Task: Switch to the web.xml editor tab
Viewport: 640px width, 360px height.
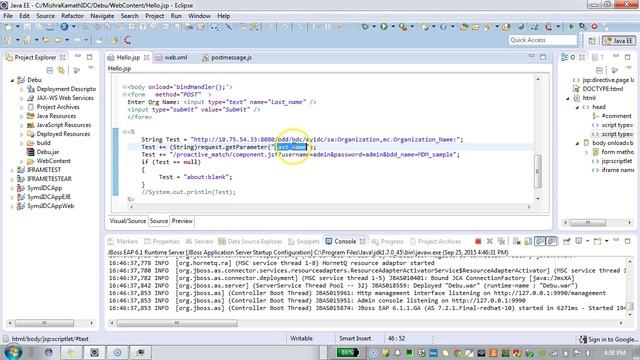Action: coord(171,58)
